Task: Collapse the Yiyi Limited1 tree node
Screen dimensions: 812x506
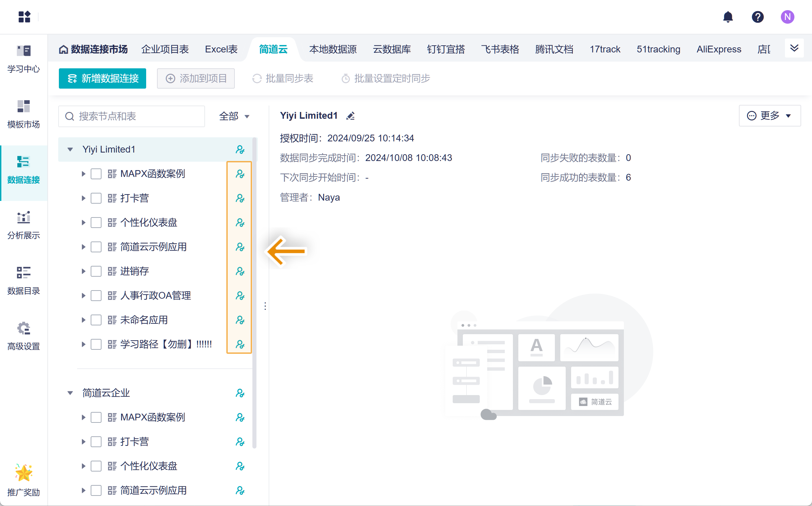Action: pos(70,149)
